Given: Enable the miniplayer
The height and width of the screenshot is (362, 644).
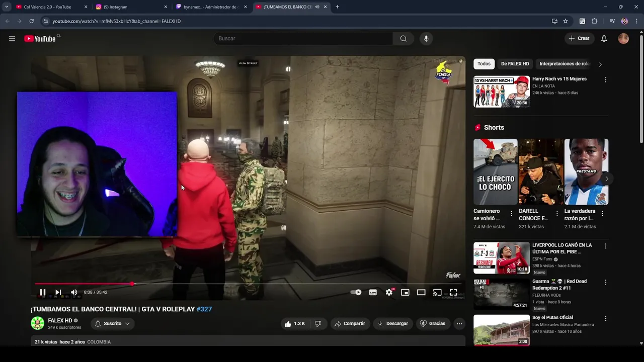Looking at the screenshot, I should (x=405, y=292).
